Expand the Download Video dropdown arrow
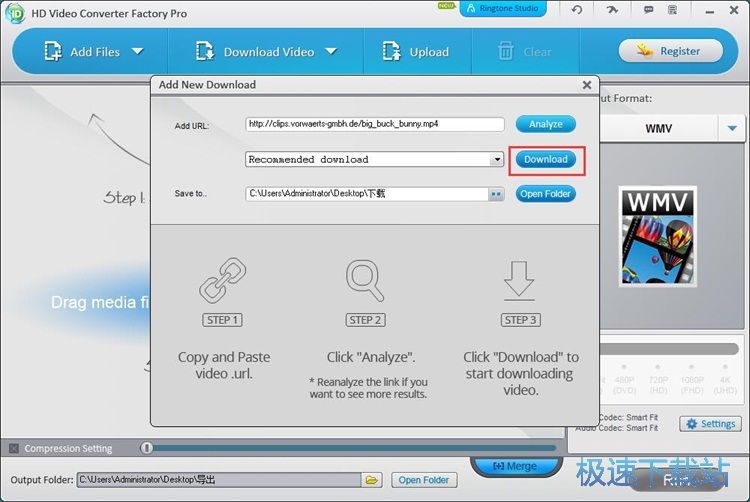Image resolution: width=750 pixels, height=502 pixels. click(x=331, y=51)
